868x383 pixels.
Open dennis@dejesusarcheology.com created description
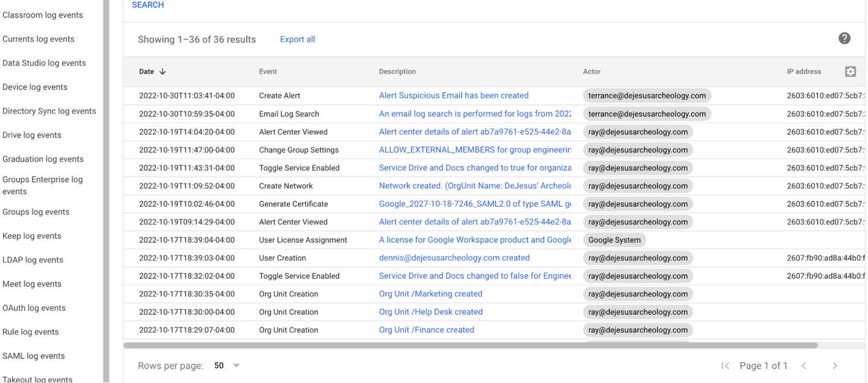point(454,258)
